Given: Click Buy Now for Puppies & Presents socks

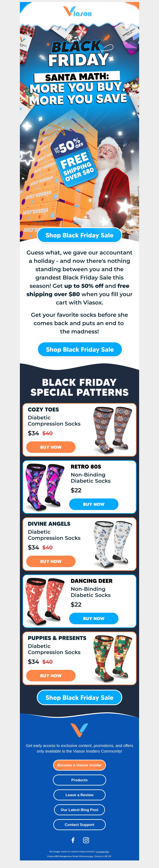Looking at the screenshot, I should coord(51,676).
